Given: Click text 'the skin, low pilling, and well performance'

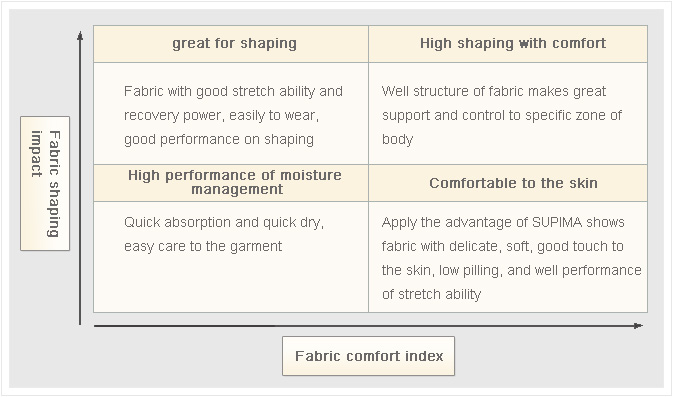Looking at the screenshot, I should (x=512, y=270).
